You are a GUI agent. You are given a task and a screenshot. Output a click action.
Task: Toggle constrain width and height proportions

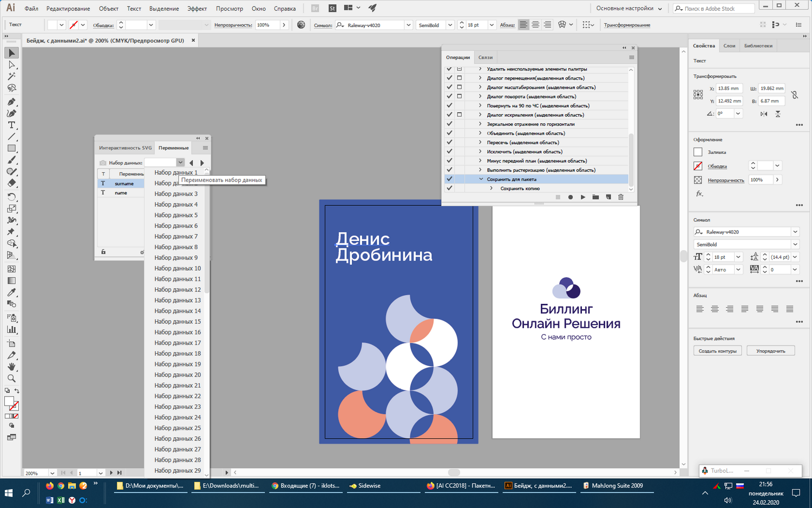pos(794,95)
